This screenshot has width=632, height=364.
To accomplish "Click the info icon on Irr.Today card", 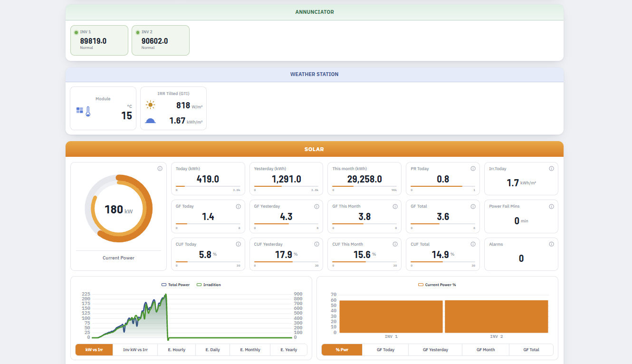I will (x=551, y=169).
